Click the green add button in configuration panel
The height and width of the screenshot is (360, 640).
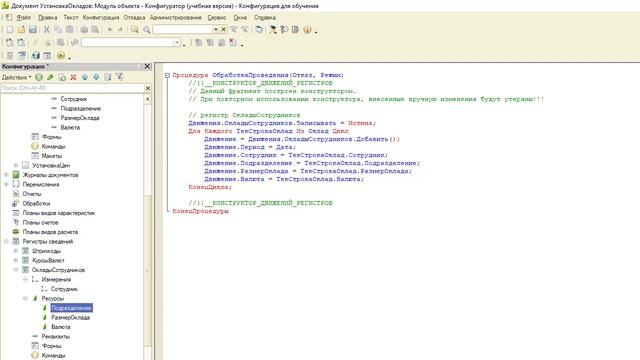pyautogui.click(x=39, y=77)
